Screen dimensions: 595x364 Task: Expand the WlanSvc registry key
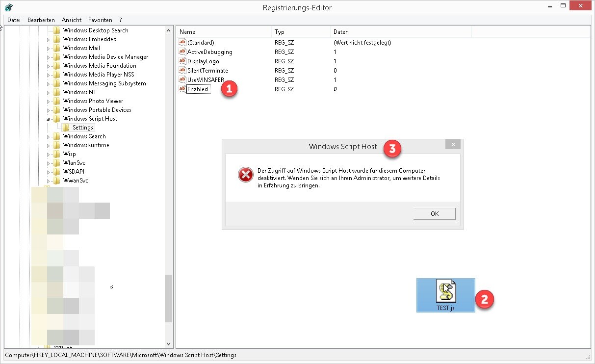pyautogui.click(x=48, y=162)
